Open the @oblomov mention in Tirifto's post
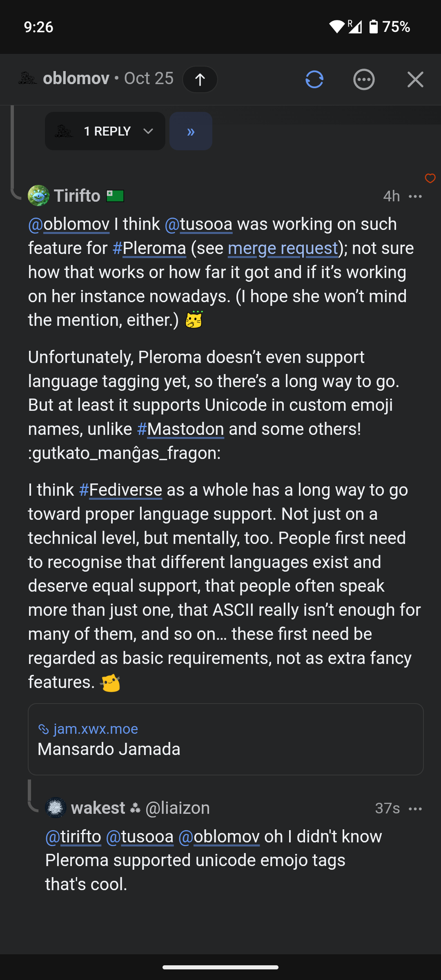Image resolution: width=441 pixels, height=980 pixels. [69, 224]
